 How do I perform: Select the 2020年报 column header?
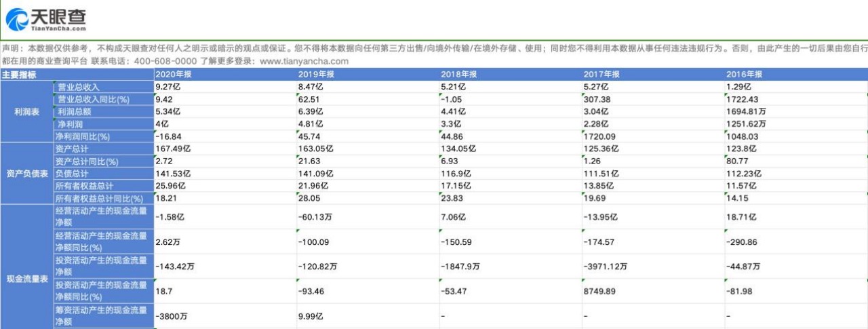pos(173,75)
